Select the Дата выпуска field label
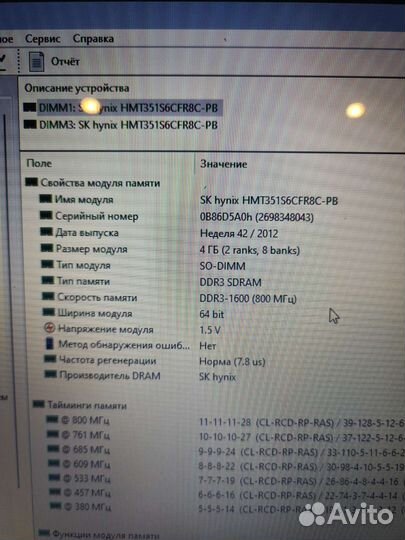 click(87, 233)
